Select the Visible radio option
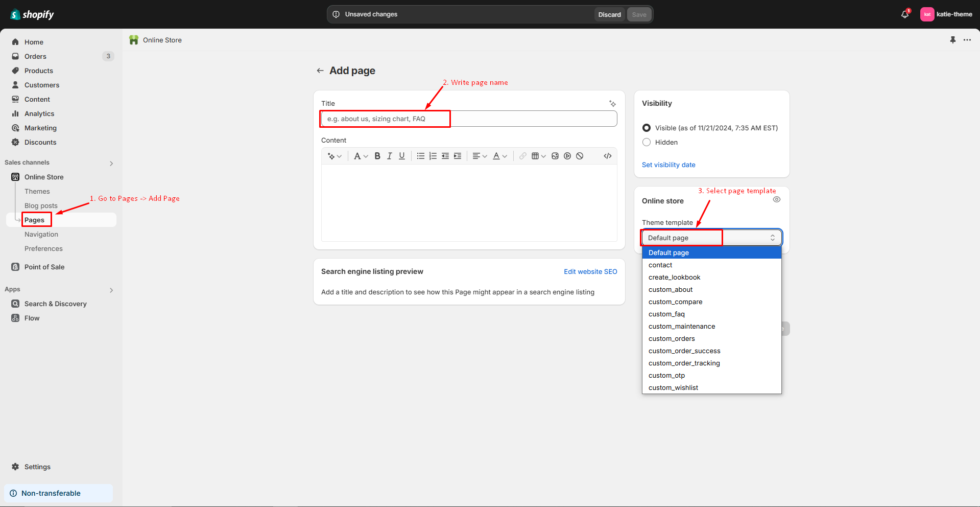The height and width of the screenshot is (507, 980). tap(647, 128)
